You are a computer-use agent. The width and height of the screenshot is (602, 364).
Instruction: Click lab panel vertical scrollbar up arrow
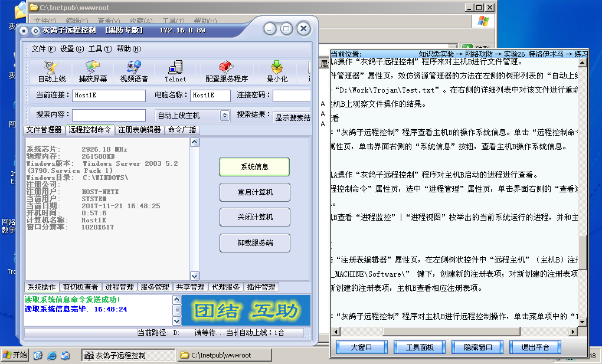583,63
